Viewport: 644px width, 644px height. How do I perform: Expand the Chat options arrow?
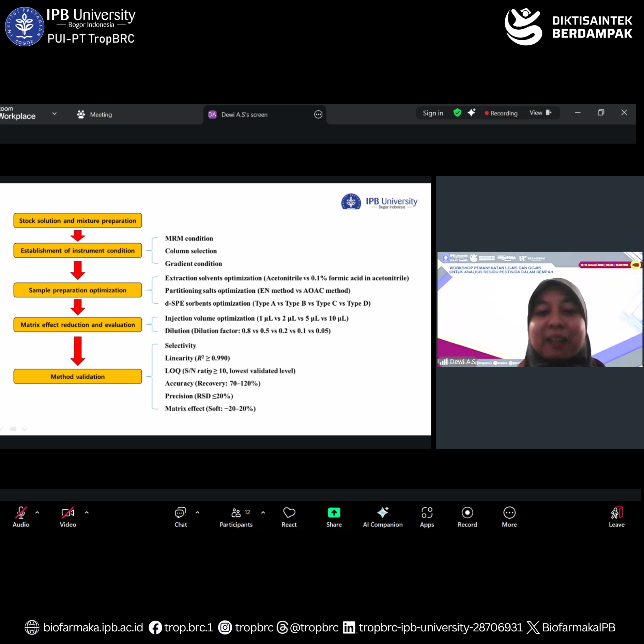pyautogui.click(x=197, y=512)
